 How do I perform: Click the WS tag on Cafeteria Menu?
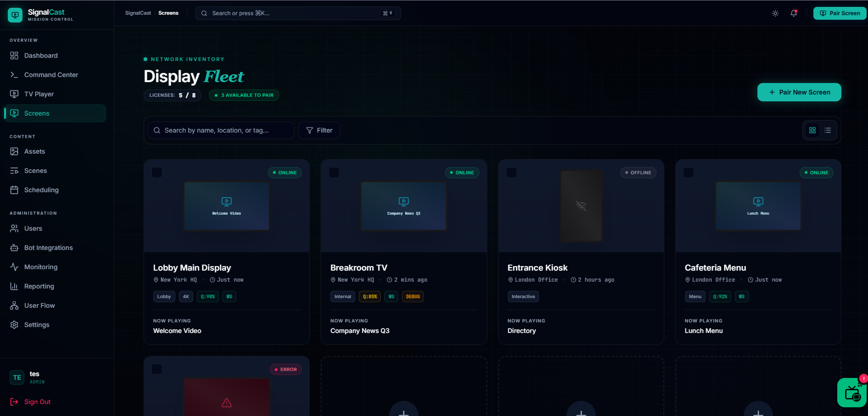coord(742,297)
